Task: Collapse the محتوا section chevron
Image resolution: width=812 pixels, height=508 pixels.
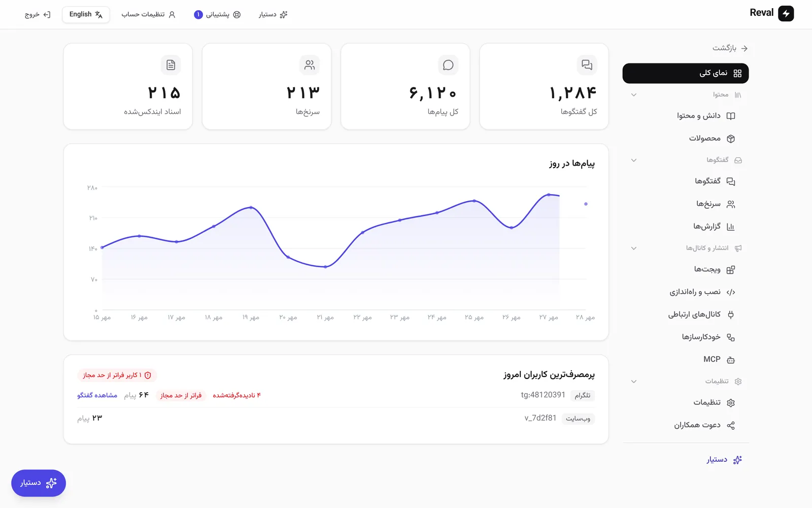Action: (x=634, y=95)
